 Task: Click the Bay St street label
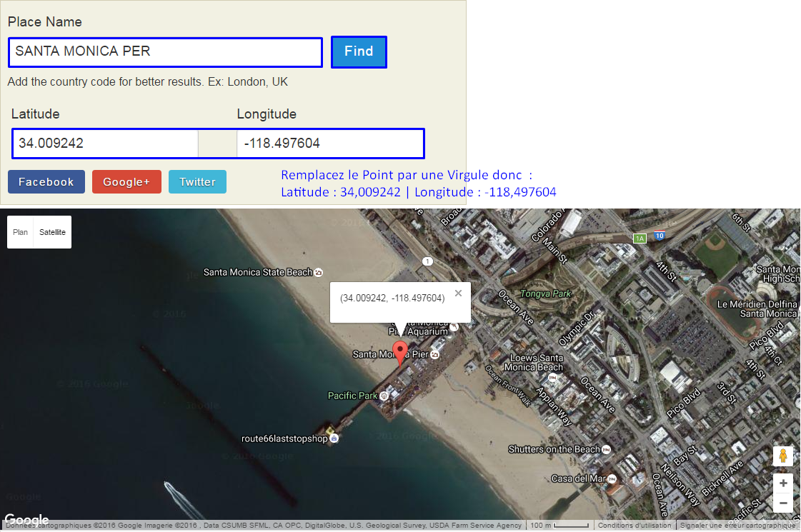pyautogui.click(x=685, y=456)
